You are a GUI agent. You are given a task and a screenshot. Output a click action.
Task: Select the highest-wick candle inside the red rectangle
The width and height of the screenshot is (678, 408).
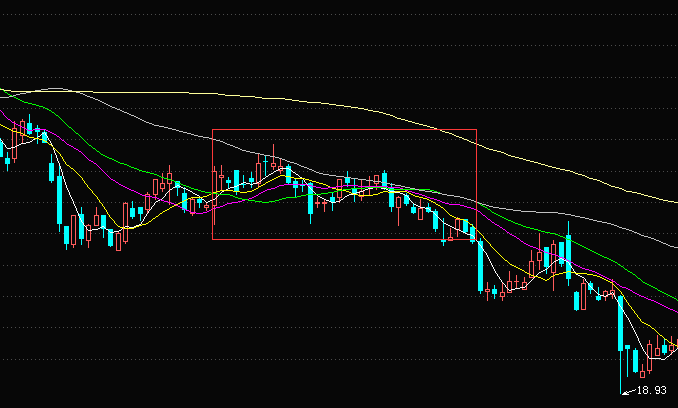(273, 165)
